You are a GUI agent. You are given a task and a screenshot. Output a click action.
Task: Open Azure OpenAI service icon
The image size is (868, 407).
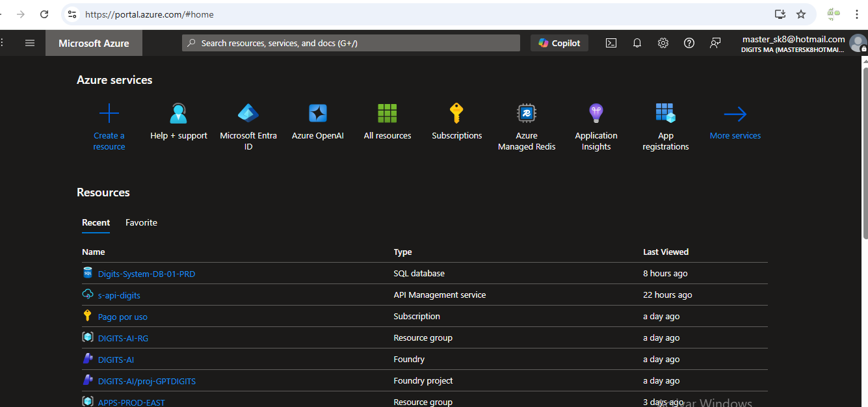318,114
